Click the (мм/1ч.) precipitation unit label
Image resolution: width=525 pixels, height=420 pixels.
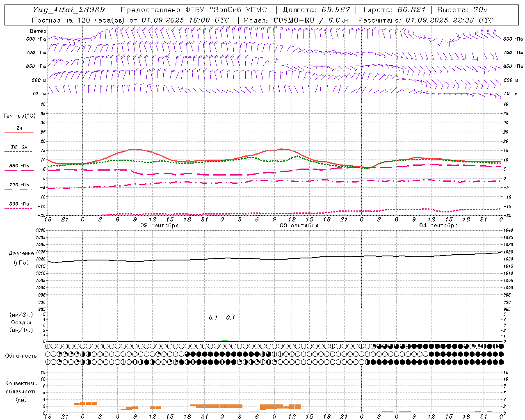tap(21, 331)
